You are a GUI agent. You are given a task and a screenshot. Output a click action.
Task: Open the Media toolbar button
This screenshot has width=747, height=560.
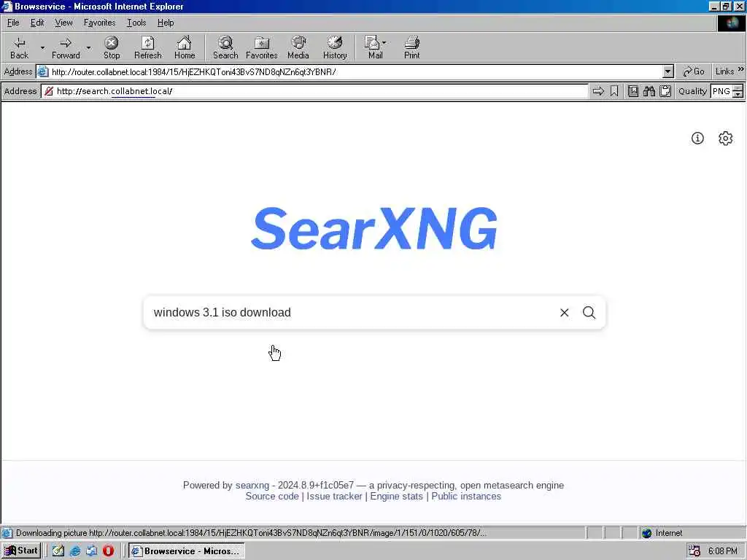pos(298,48)
